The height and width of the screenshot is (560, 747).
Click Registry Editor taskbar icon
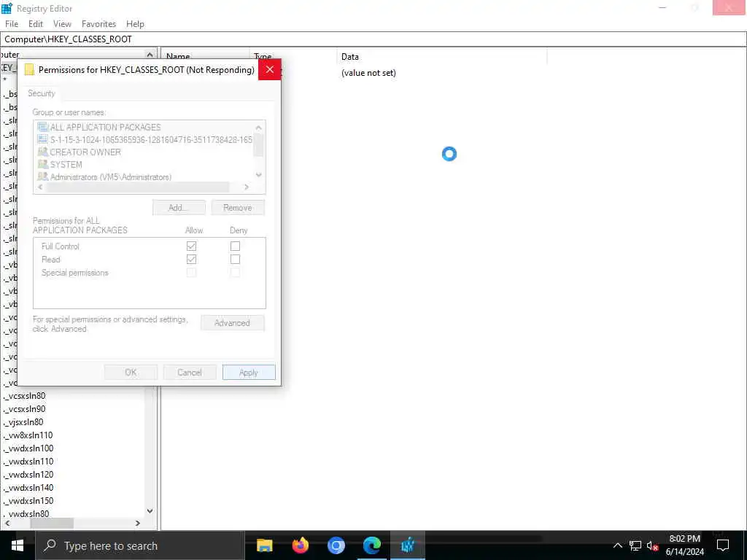(408, 545)
